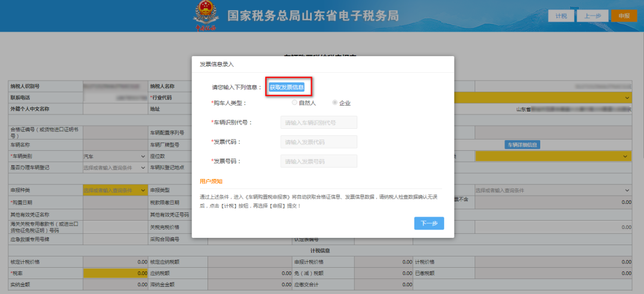
Task: Click the 国家税务总局山东省电子税务局 title
Action: (x=313, y=16)
